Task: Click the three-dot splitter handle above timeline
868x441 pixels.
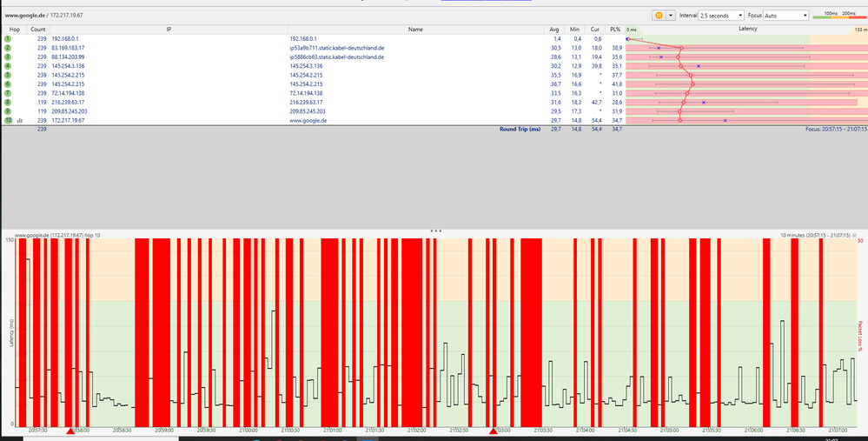Action: pyautogui.click(x=435, y=231)
